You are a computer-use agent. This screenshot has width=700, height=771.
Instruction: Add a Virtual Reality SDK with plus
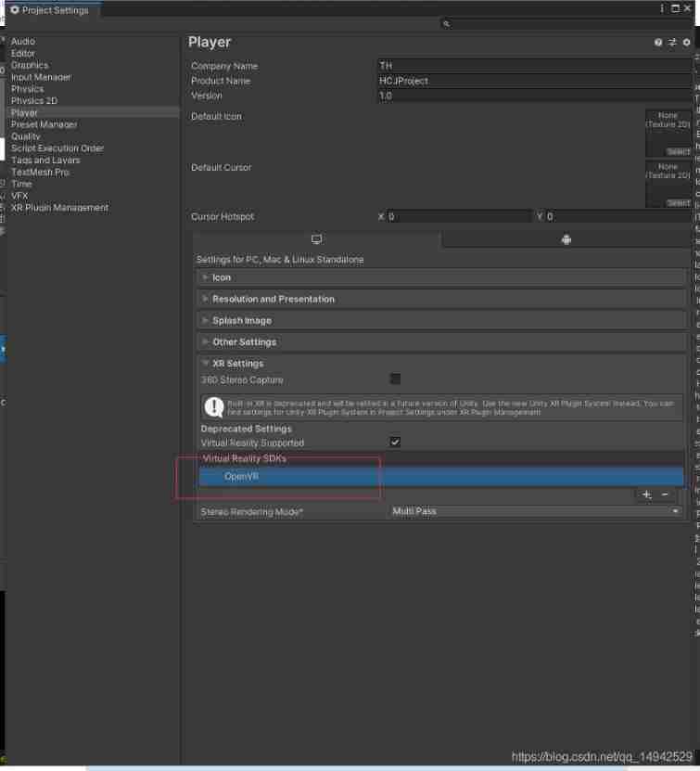[x=647, y=495]
